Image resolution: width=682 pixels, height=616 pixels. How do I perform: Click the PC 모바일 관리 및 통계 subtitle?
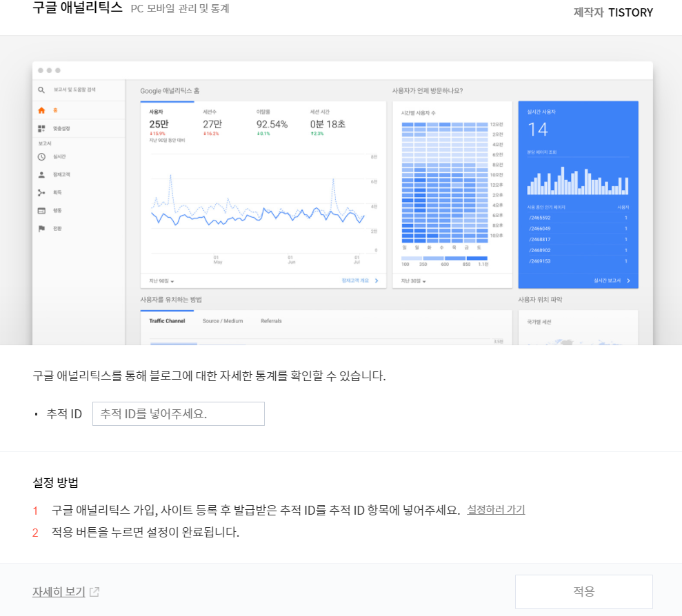coord(180,9)
